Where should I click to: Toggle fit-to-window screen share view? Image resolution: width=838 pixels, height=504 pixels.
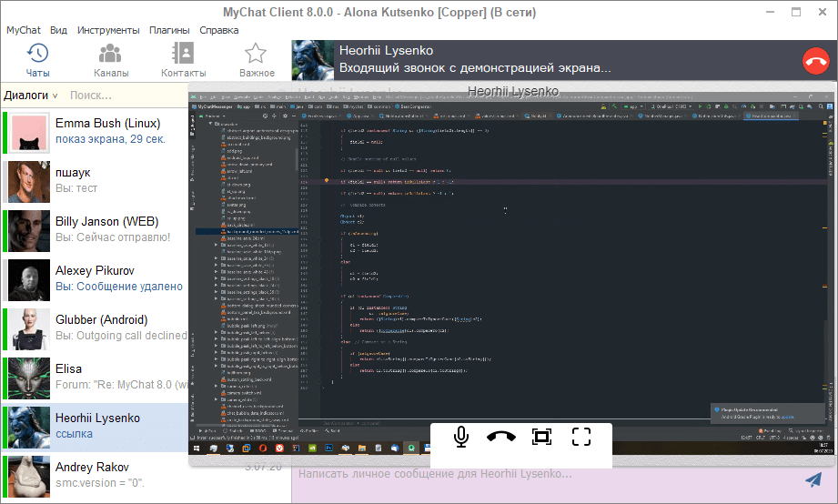tap(541, 437)
